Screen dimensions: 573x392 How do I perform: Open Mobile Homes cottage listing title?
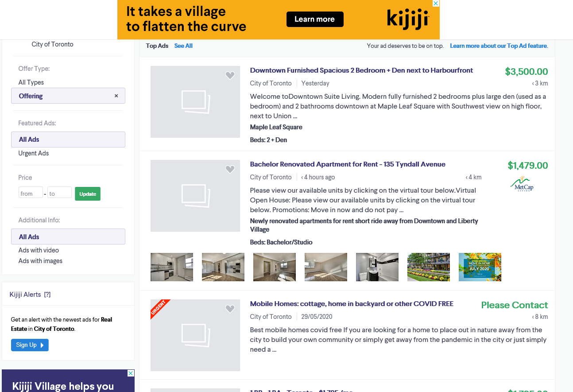352,304
